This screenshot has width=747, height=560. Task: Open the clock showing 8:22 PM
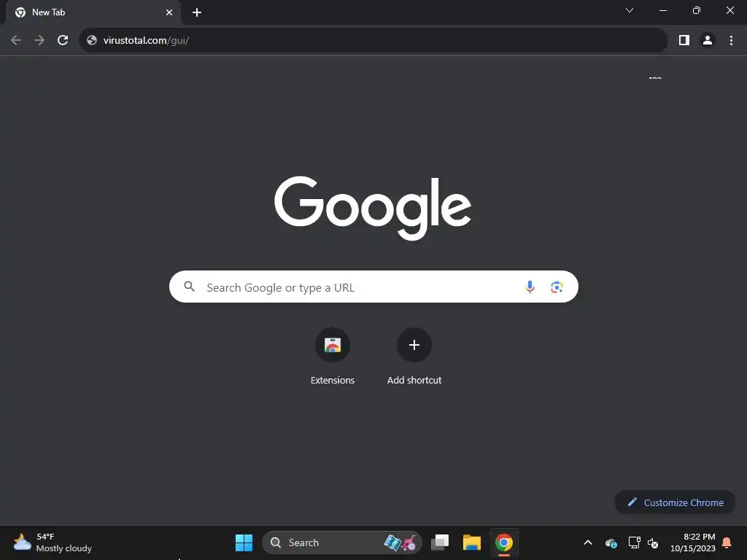(693, 542)
